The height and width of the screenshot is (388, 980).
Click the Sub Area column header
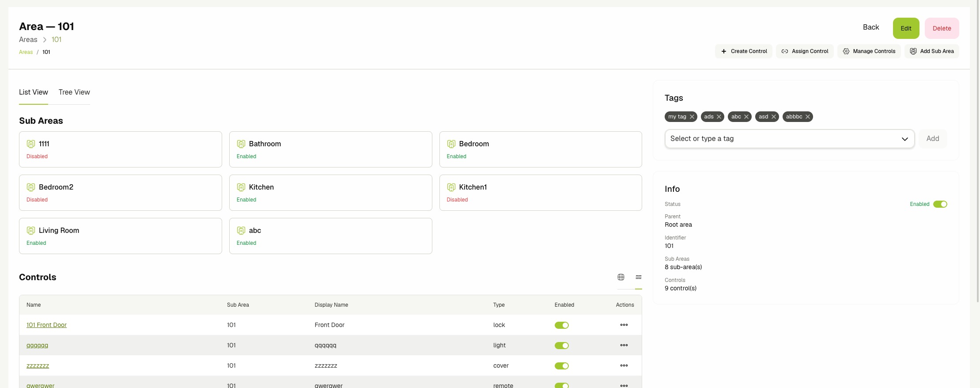pyautogui.click(x=238, y=305)
